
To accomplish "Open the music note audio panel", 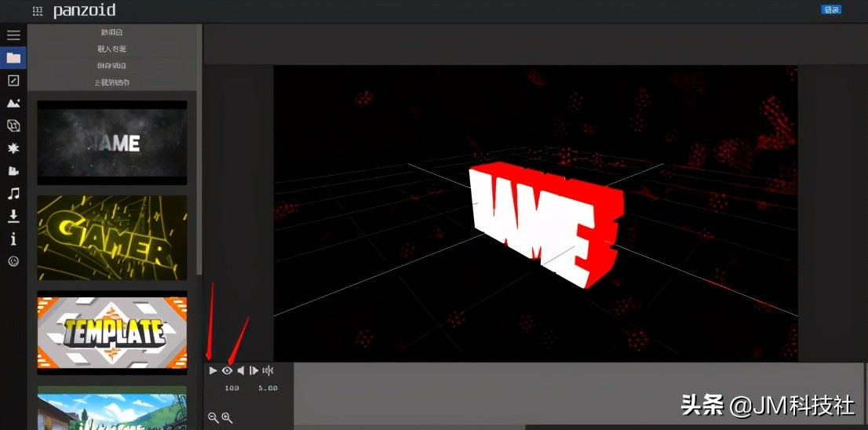I will [x=13, y=193].
